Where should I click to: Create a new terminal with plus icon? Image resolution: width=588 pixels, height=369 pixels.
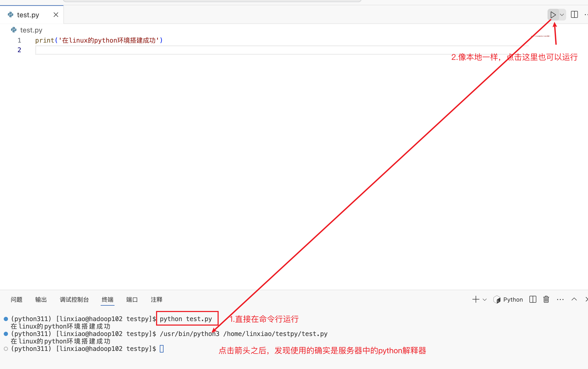[476, 300]
